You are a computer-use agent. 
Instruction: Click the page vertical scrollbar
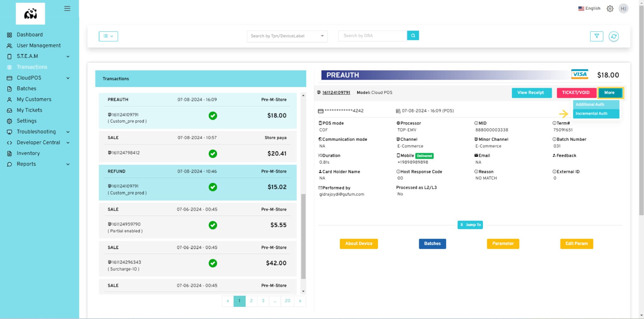click(x=641, y=110)
